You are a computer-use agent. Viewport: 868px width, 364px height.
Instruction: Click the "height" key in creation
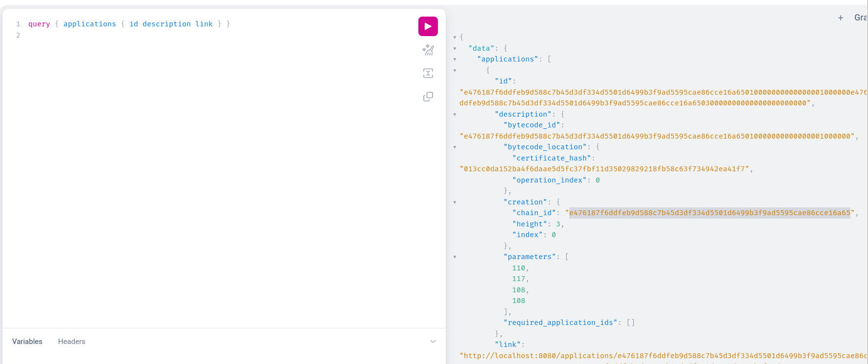pyautogui.click(x=530, y=224)
